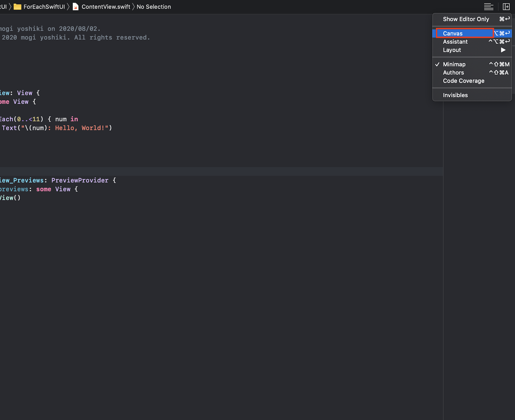Toggle Code Coverage option
The width and height of the screenshot is (515, 420).
(x=472, y=81)
